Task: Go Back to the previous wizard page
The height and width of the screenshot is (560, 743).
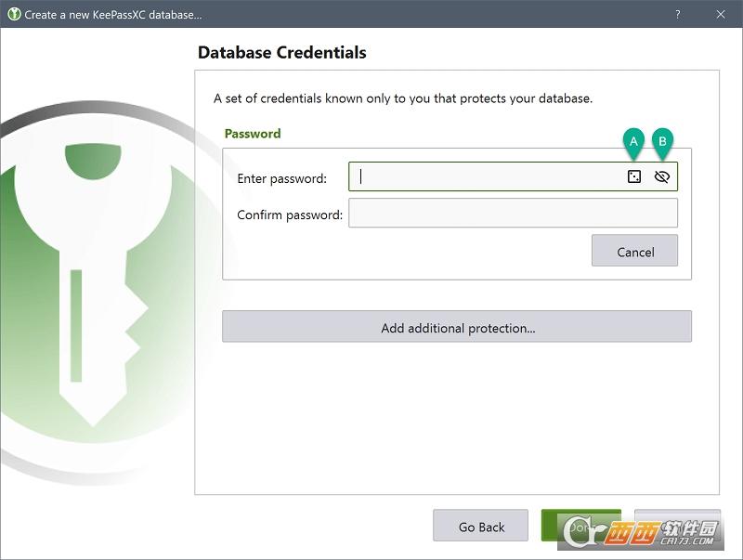Action: (x=480, y=526)
